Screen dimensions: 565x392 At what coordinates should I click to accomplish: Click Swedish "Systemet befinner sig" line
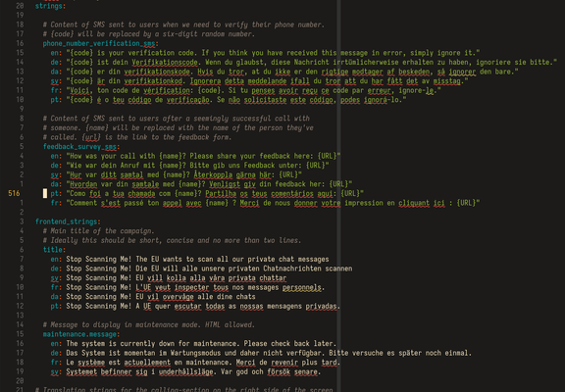[x=186, y=371]
